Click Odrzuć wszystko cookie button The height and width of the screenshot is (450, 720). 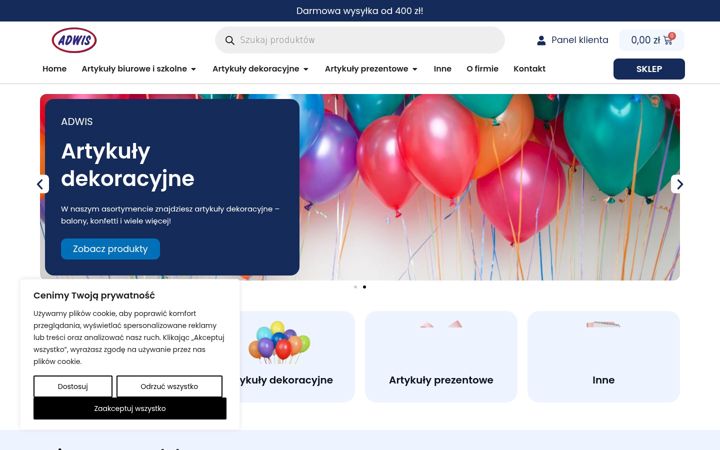169,386
